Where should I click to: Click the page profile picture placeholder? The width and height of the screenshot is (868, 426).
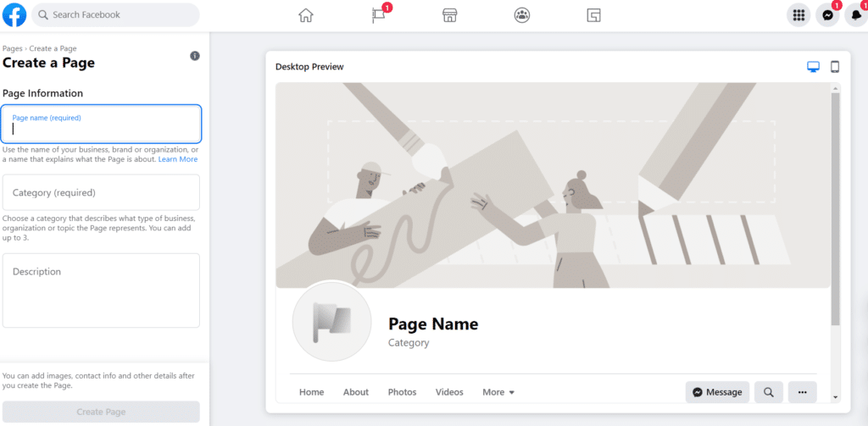coord(331,321)
